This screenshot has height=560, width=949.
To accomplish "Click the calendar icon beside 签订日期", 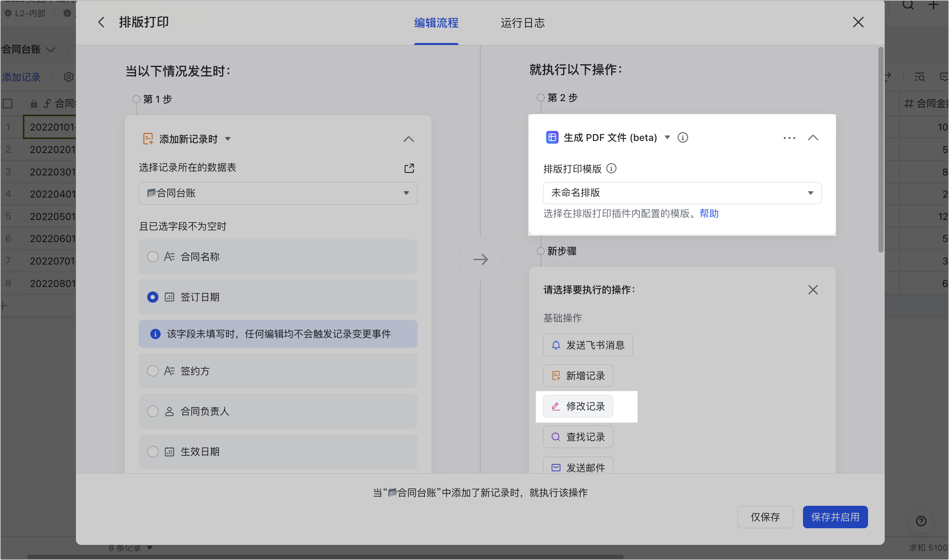I will (x=169, y=297).
